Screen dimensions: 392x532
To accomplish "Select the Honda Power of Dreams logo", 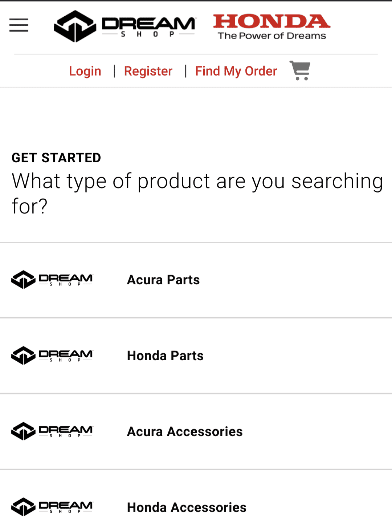I will point(271,25).
